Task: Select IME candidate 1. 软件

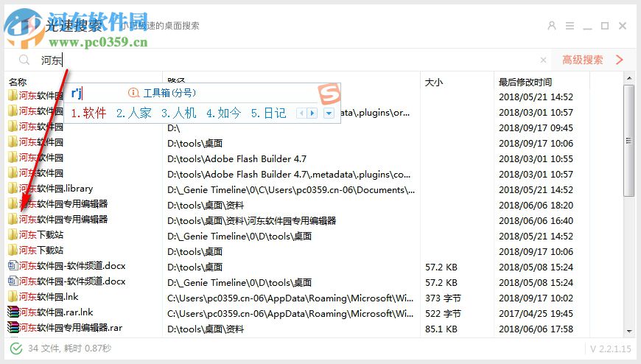Action: click(88, 113)
